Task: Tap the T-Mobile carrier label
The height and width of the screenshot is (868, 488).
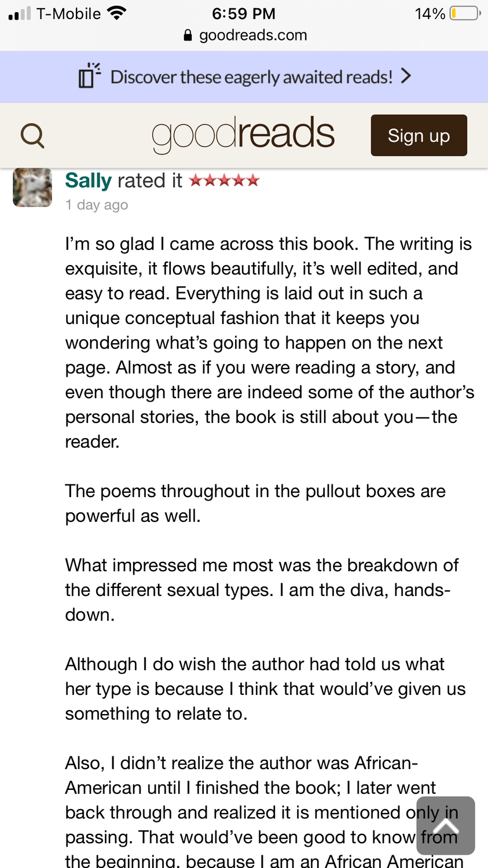Action: pyautogui.click(x=68, y=13)
